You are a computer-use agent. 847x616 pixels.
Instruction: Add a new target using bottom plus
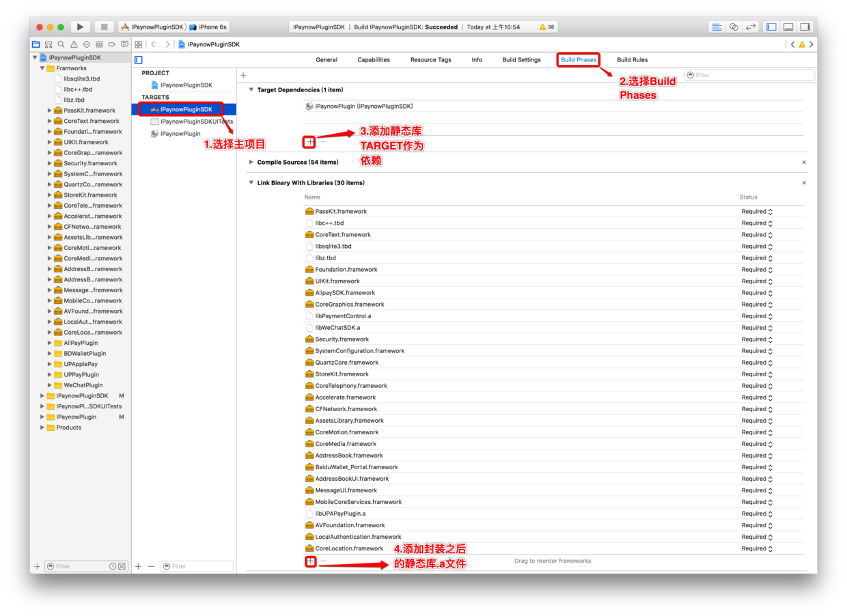139,566
